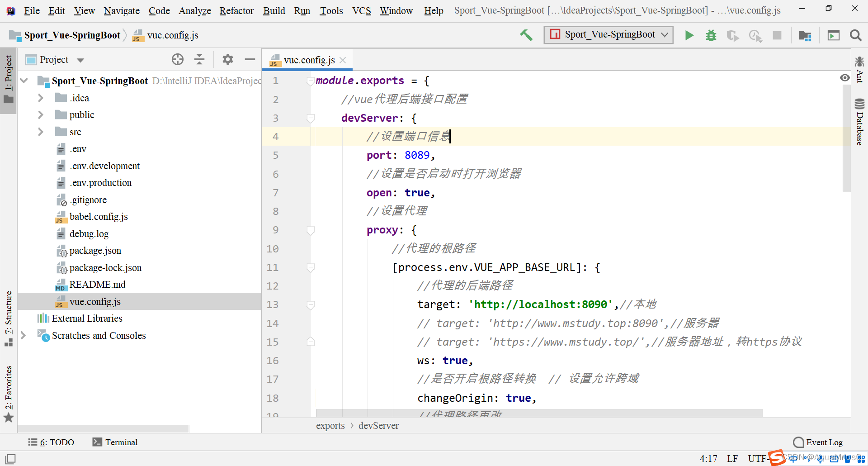Open the Build menu
The width and height of the screenshot is (868, 466).
pyautogui.click(x=274, y=10)
